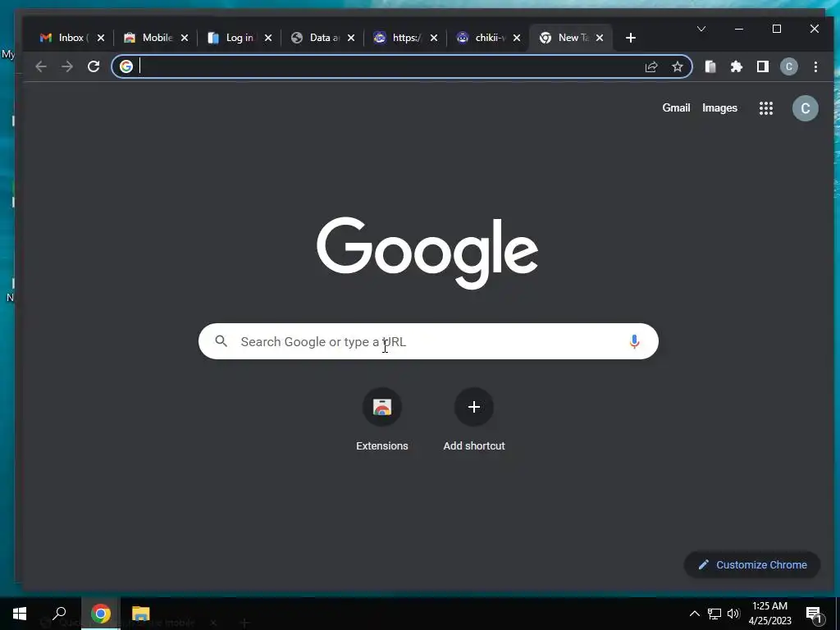This screenshot has width=840, height=630.
Task: Go back using the back arrow
Action: (41, 66)
